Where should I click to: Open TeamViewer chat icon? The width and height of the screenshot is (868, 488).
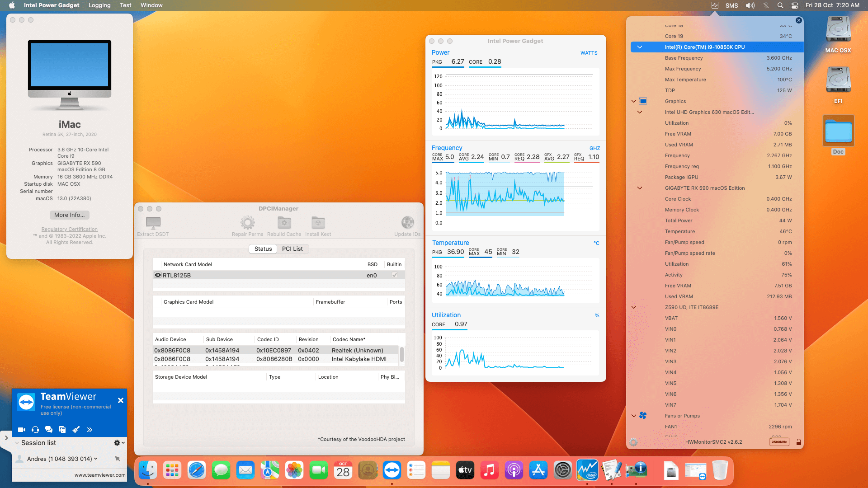click(49, 430)
